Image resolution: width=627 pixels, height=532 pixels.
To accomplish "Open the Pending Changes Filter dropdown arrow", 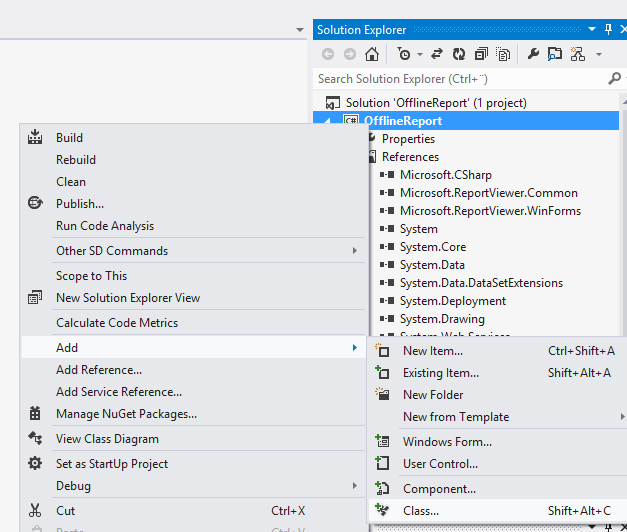I will (x=419, y=54).
